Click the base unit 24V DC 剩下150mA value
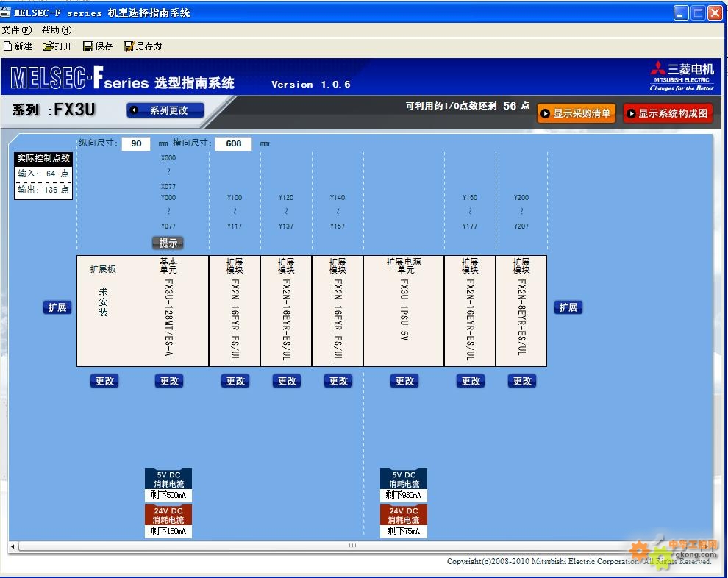The width and height of the screenshot is (728, 578). [168, 531]
